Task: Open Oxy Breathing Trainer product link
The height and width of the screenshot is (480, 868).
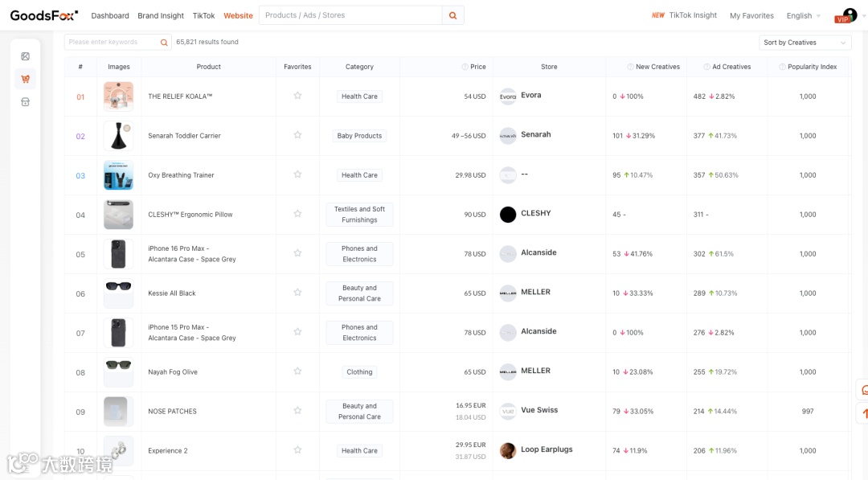Action: click(x=181, y=175)
